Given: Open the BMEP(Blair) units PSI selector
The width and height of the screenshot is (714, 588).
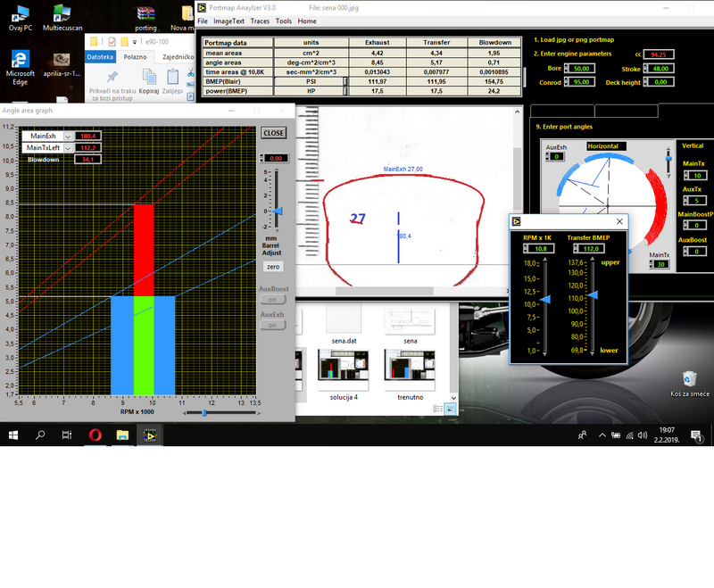Looking at the screenshot, I should [x=345, y=81].
